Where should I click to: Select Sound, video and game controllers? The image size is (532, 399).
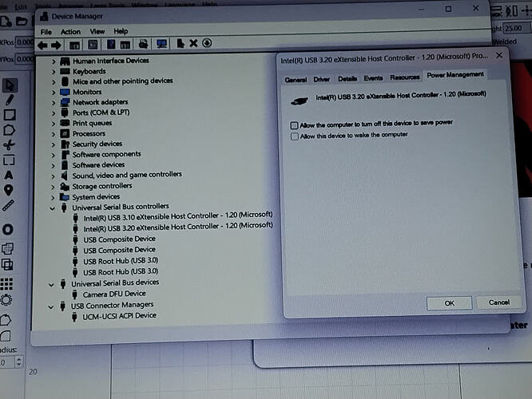click(x=127, y=175)
